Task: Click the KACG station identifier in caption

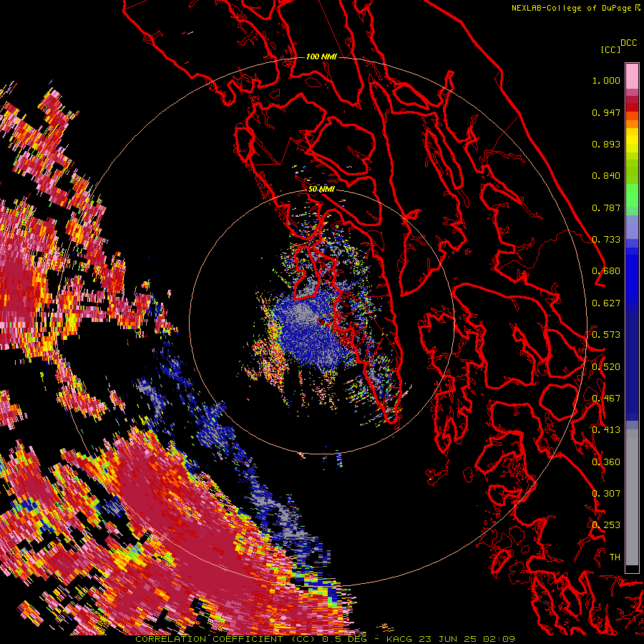Action: point(399,639)
